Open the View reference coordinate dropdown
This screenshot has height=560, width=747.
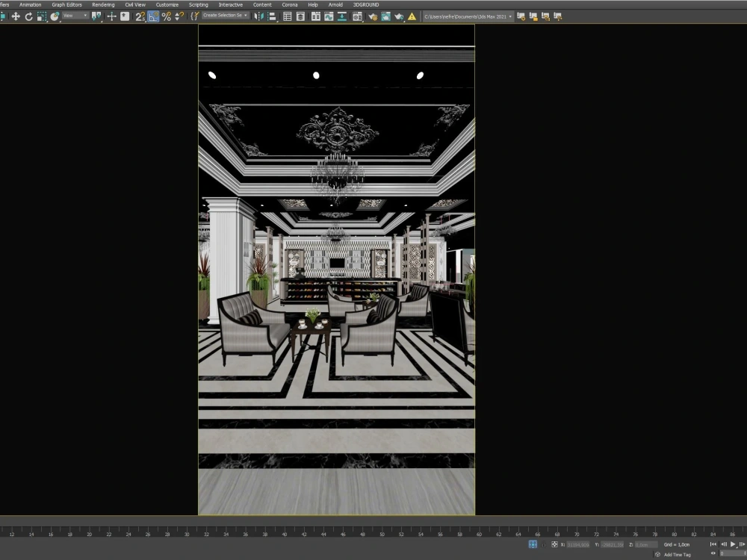tap(75, 16)
